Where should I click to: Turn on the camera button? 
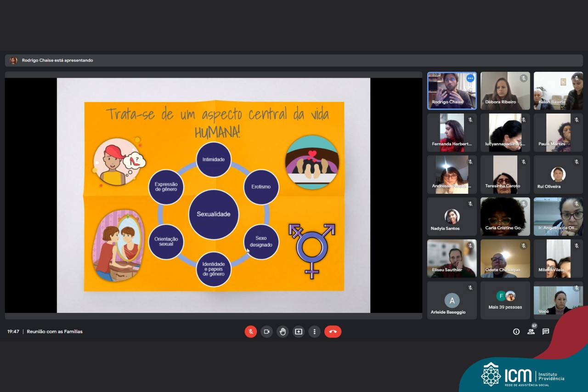tap(266, 332)
